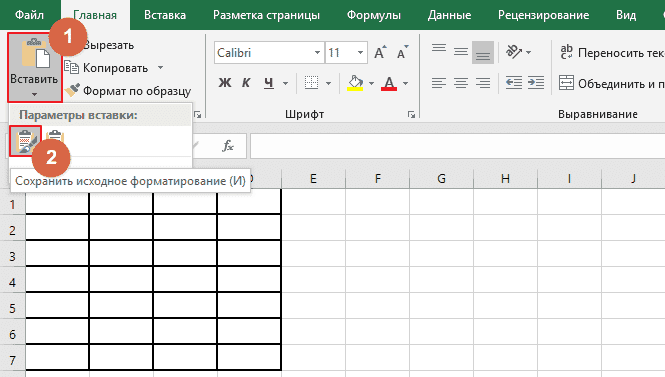Toggle italic К formatting

pyautogui.click(x=246, y=83)
